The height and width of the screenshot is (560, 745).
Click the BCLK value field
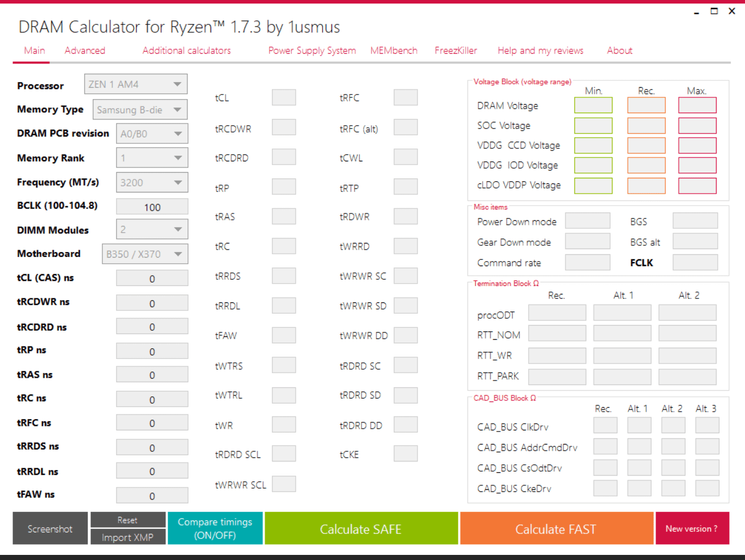coord(152,207)
